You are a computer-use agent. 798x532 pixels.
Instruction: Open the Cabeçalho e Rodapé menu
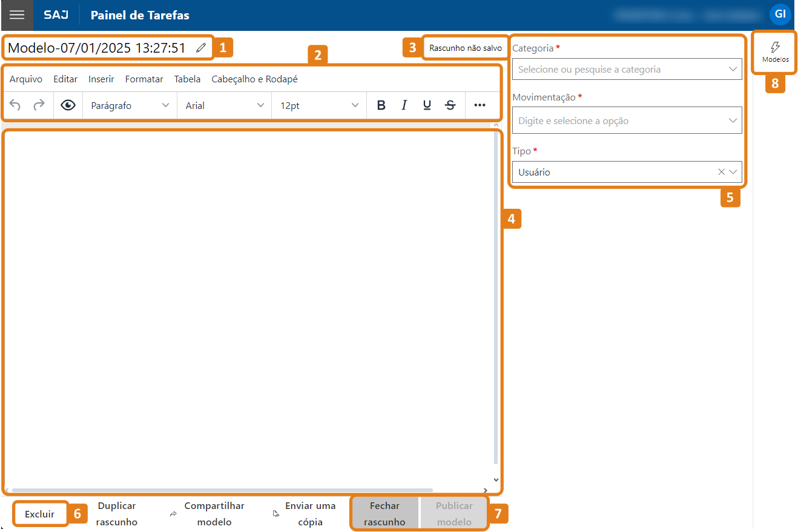pos(255,79)
